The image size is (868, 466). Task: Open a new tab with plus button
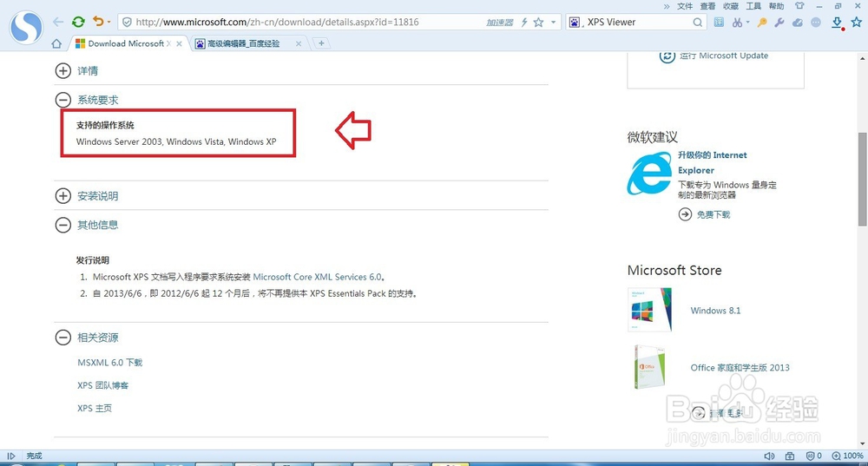tap(321, 43)
